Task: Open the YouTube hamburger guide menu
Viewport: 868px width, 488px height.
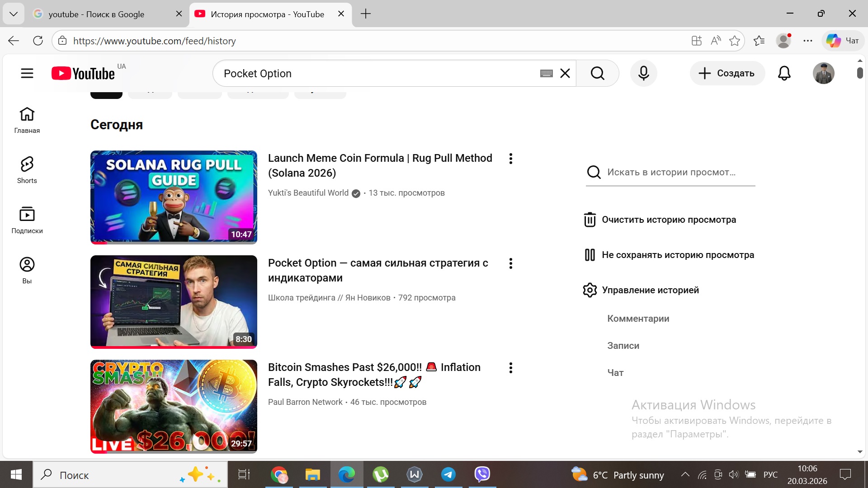Action: [x=27, y=73]
